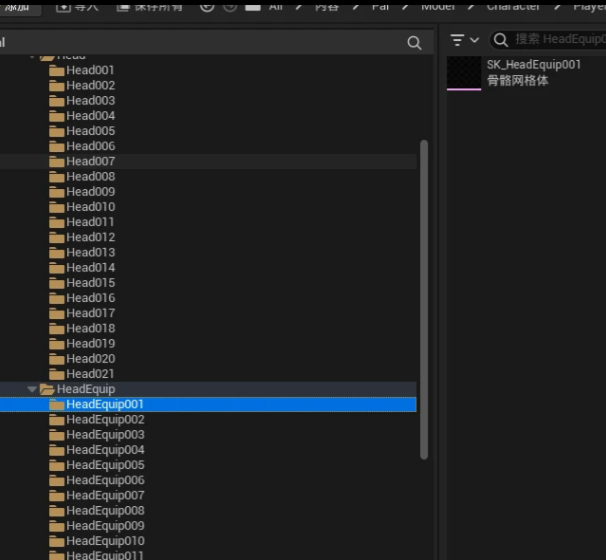Click the Save All icon in toolbar
The image size is (606, 560).
[123, 7]
